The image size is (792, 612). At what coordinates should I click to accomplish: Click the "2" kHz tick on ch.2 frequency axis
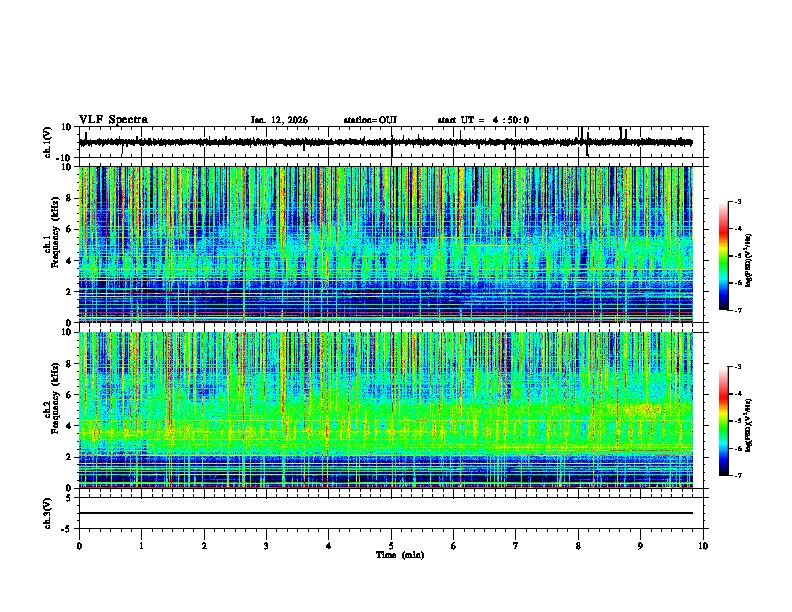[69, 457]
